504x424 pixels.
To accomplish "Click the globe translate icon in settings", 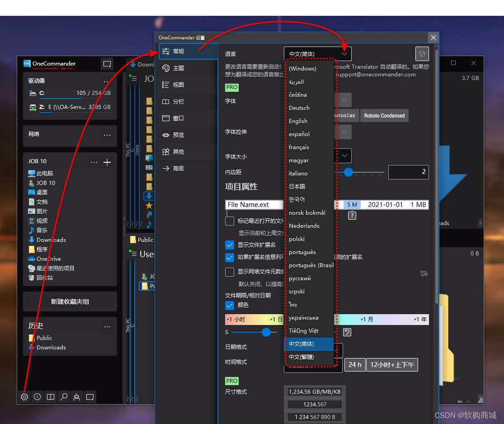I will coord(422,54).
